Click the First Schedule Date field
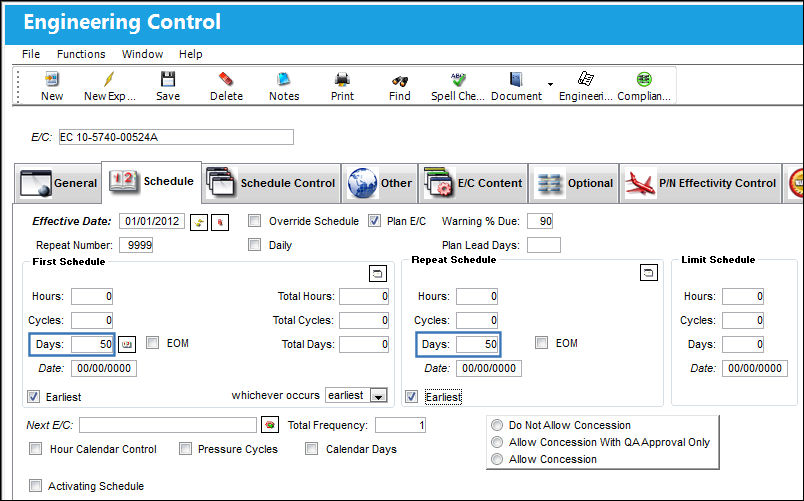Screen dimensions: 804x501 104,368
